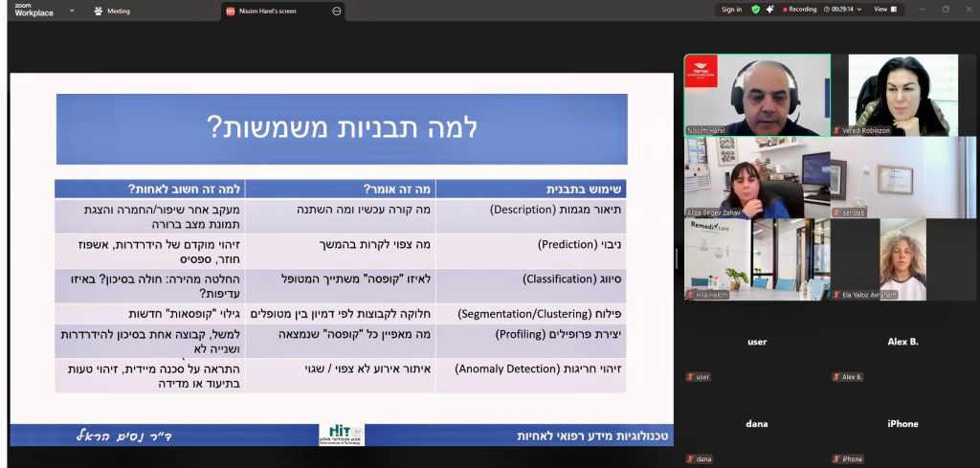The image size is (980, 468).
Task: Click the divider handle between screen and gallery
Action: [x=676, y=258]
